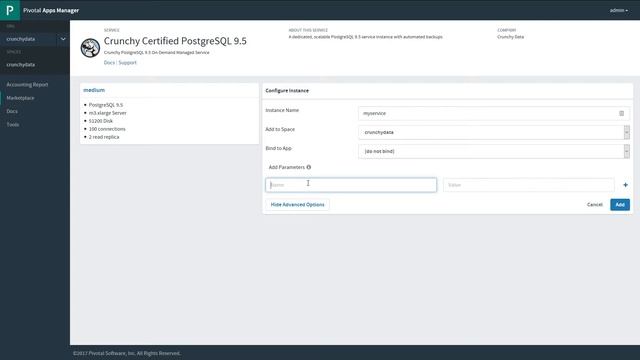Focus the parameter Value input field

coord(529,185)
